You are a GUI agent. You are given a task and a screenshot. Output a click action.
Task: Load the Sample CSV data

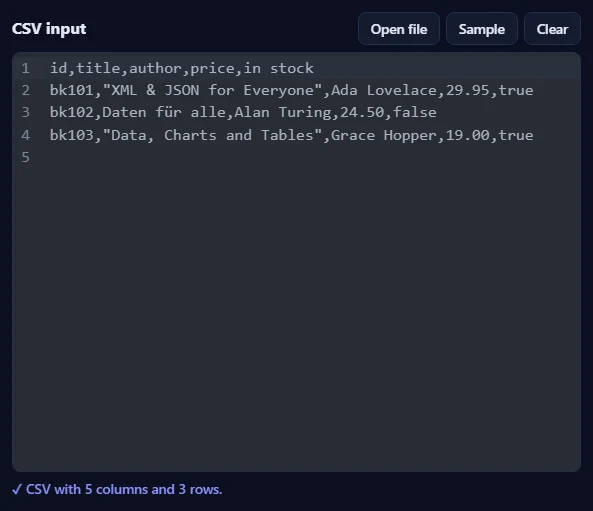click(x=481, y=29)
